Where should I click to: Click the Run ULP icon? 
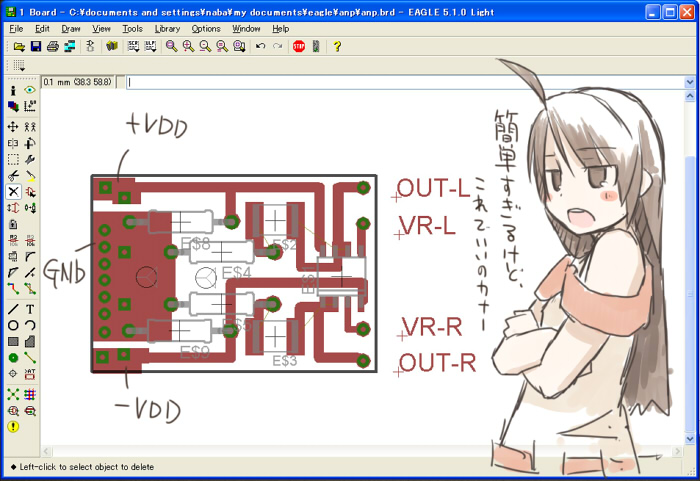pos(150,46)
